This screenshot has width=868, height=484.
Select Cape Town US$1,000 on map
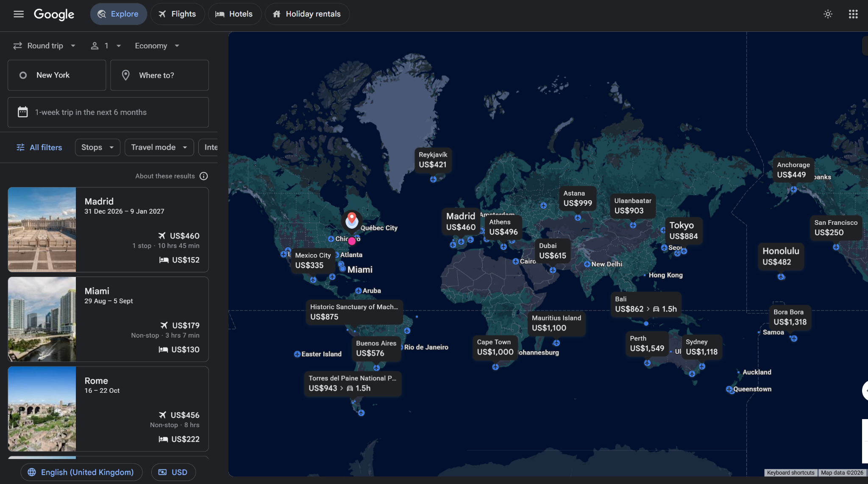point(495,347)
